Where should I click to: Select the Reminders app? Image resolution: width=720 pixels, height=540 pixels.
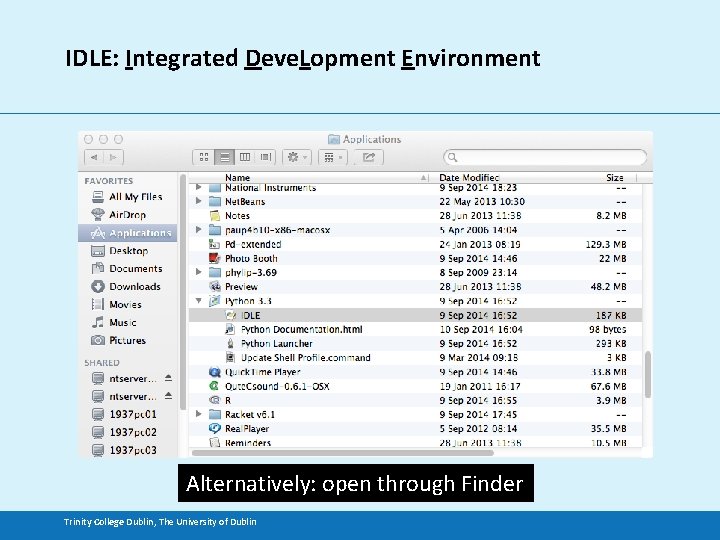tap(415, 443)
